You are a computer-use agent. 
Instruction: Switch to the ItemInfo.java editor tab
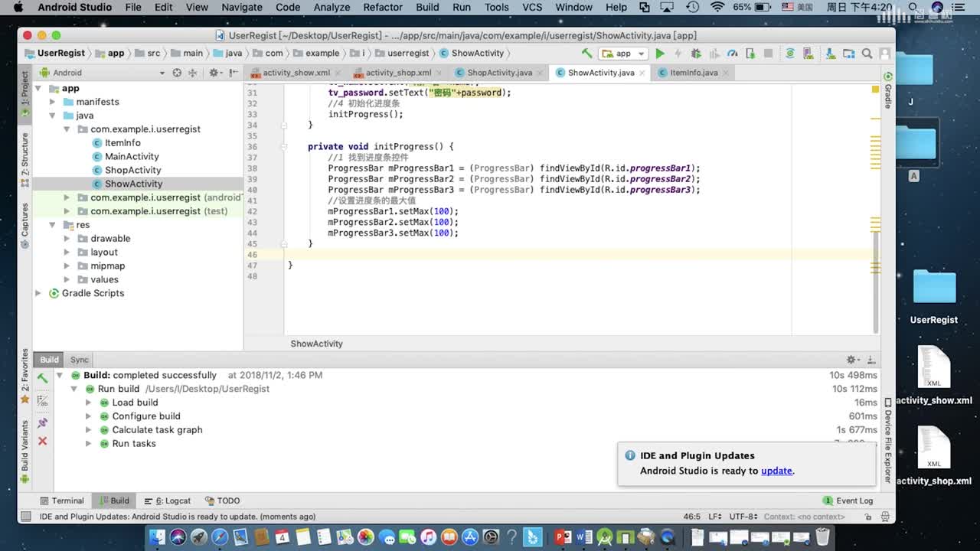tap(694, 73)
